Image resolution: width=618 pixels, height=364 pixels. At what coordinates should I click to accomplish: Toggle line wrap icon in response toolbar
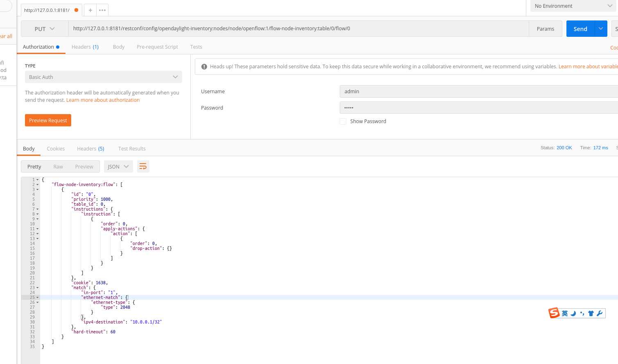point(143,166)
